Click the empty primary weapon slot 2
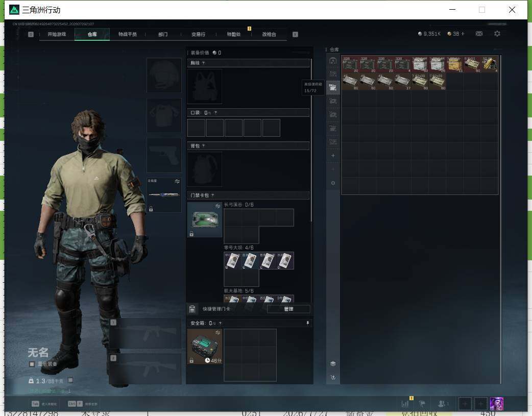The width and height of the screenshot is (532, 416). click(145, 369)
